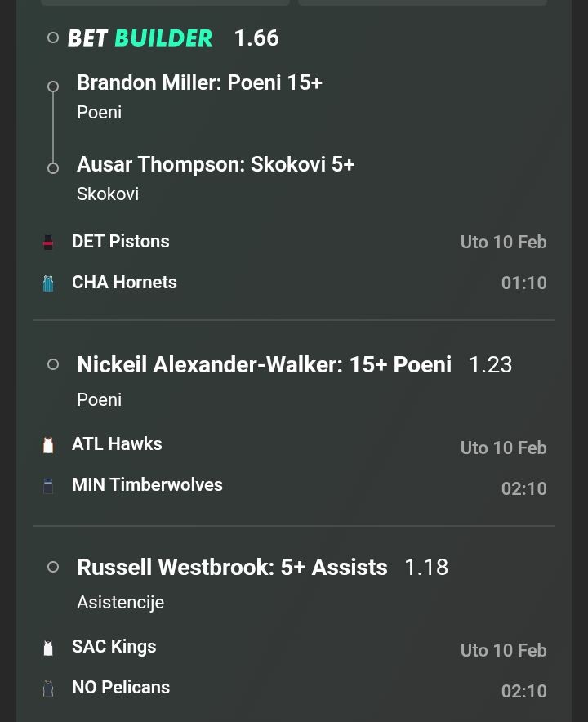Open Russell Westbrook: 5+ Assists selection
588x722 pixels.
coord(232,567)
